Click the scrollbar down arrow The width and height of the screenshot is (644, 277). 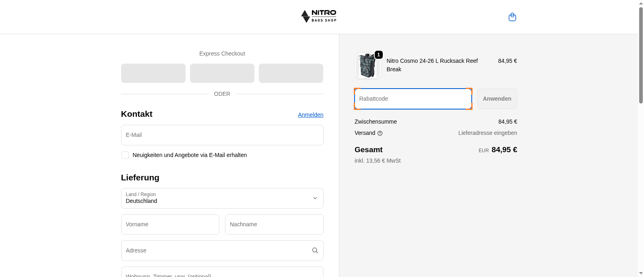click(x=641, y=273)
